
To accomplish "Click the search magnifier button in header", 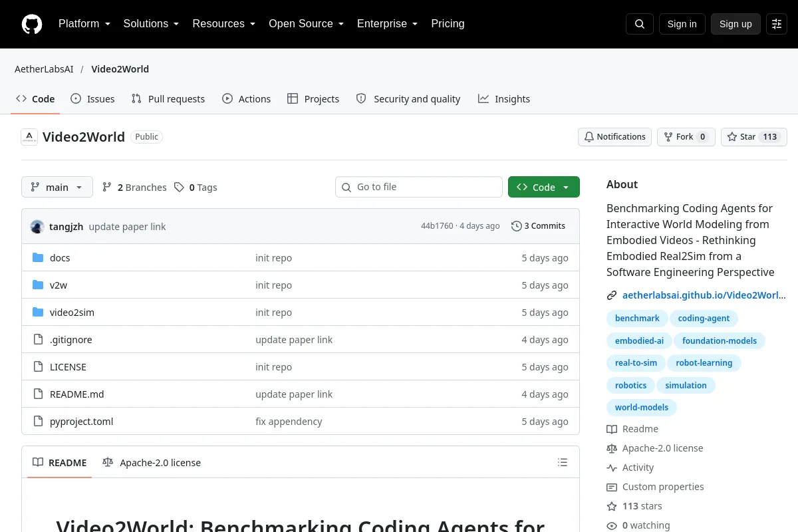I will (x=640, y=24).
